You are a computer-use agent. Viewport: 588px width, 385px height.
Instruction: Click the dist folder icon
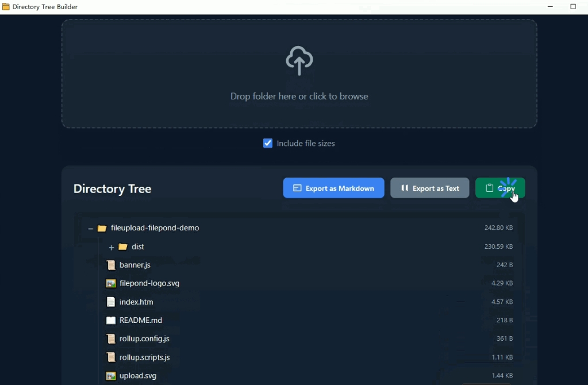pos(122,247)
